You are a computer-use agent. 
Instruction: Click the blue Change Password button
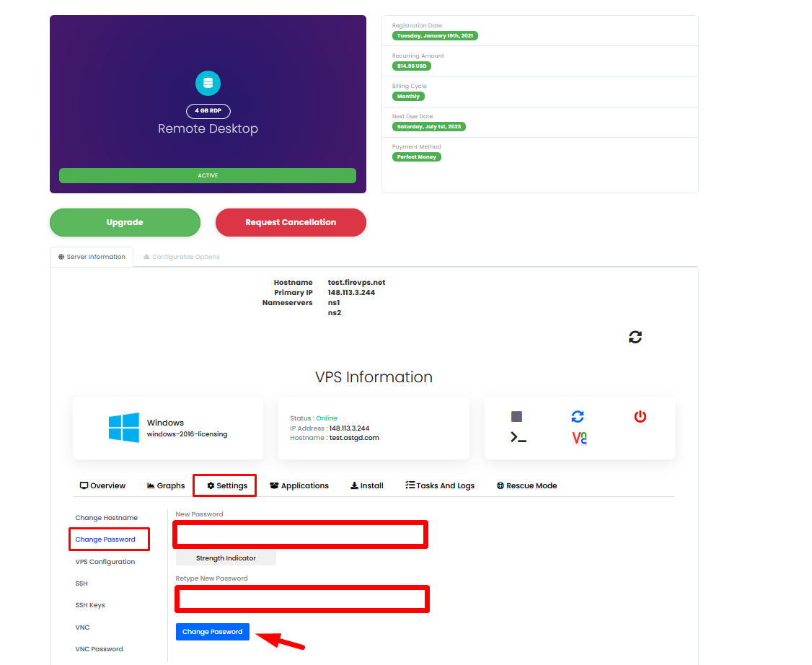click(212, 631)
